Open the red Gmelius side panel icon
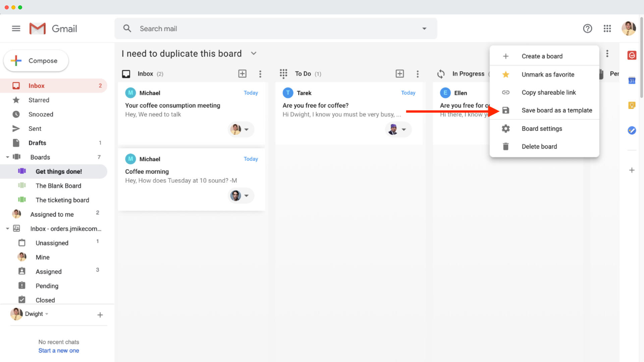 point(632,55)
